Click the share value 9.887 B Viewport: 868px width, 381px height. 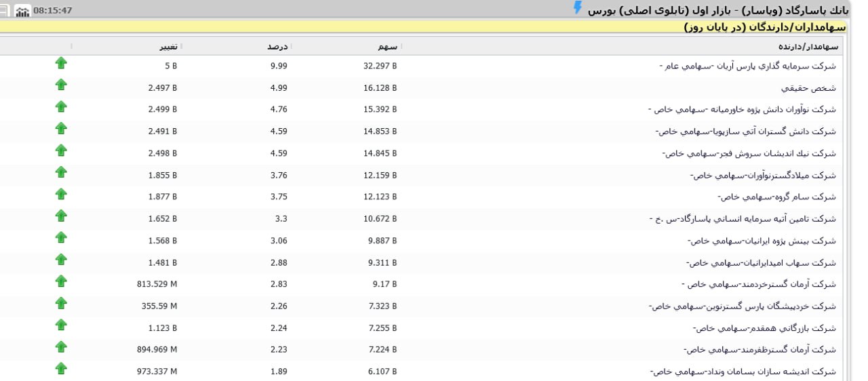[x=382, y=241]
